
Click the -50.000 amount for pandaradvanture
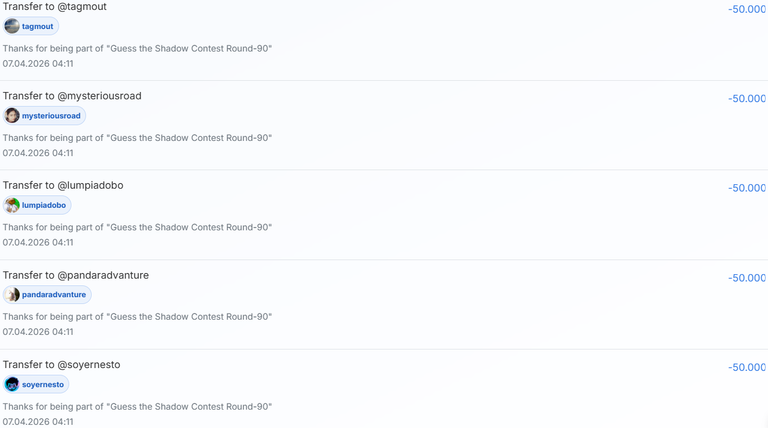pos(747,278)
